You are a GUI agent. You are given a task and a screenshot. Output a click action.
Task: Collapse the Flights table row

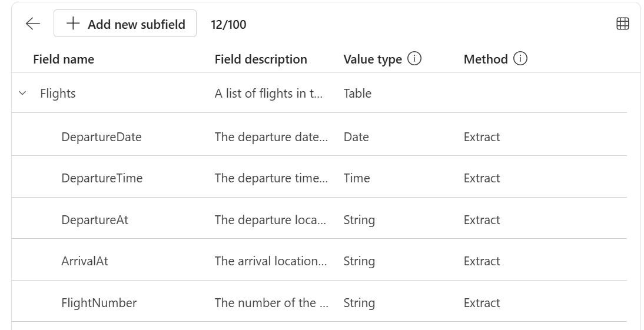pos(22,93)
